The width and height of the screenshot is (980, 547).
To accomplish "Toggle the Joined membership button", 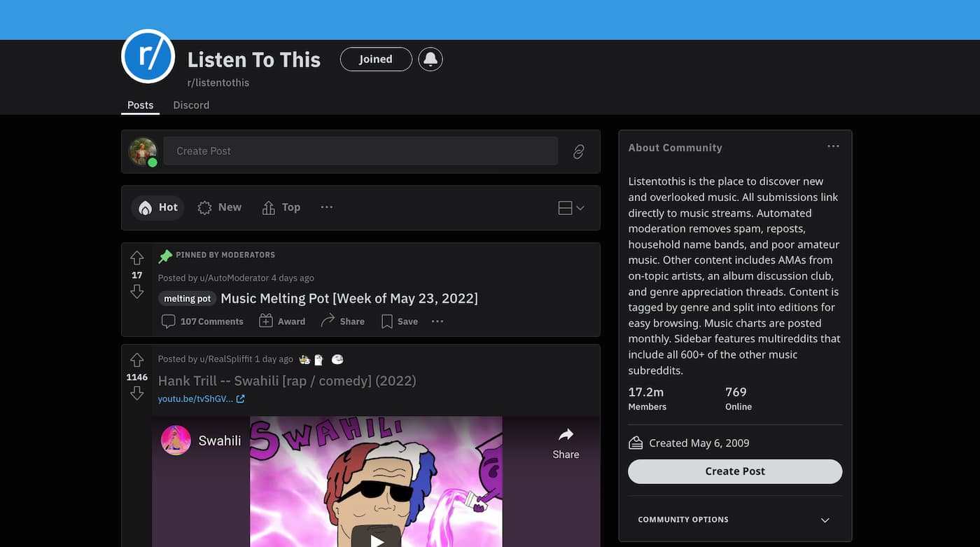I will click(376, 60).
